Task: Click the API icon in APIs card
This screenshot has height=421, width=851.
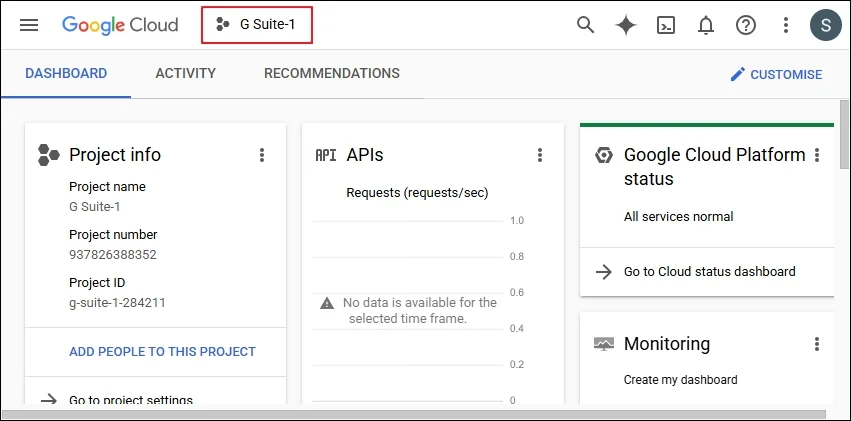Action: [x=326, y=155]
